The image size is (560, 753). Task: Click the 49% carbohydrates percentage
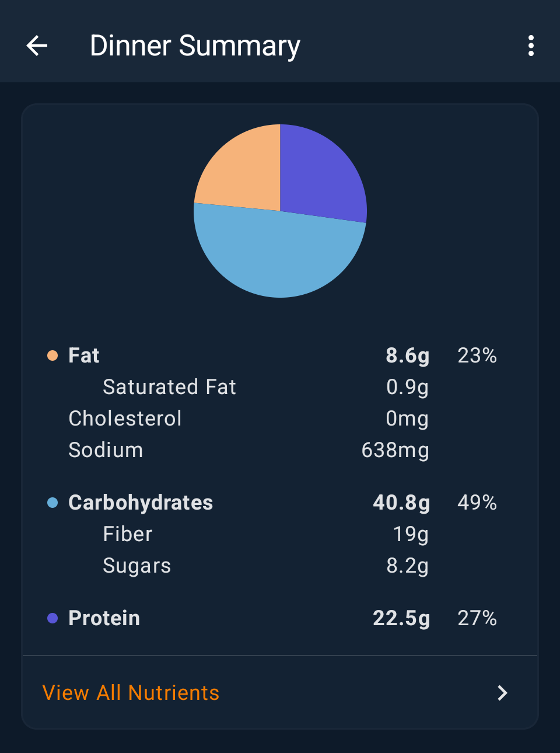coord(477,503)
